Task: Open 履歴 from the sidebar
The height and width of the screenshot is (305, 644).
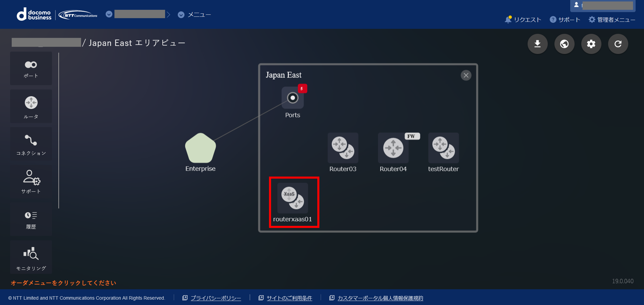Action: click(31, 219)
